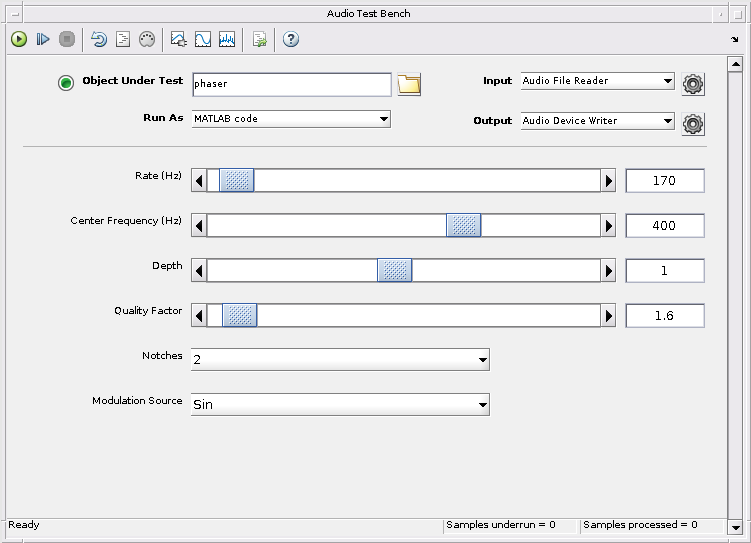Click the Rate (Hz) slider thumb
751x543 pixels.
coord(237,181)
